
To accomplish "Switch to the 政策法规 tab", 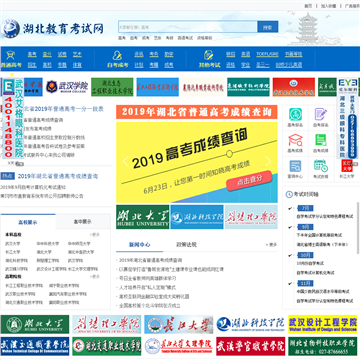I will tap(186, 245).
